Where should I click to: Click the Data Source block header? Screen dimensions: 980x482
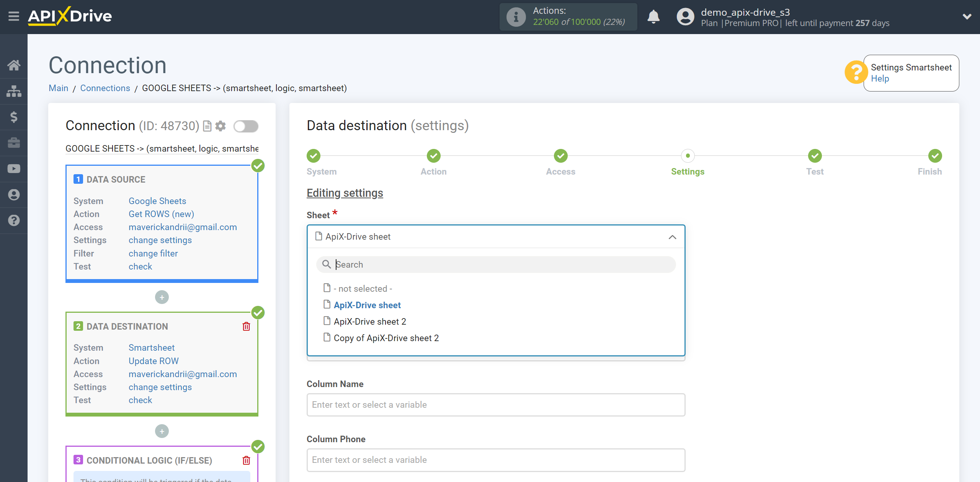click(116, 180)
